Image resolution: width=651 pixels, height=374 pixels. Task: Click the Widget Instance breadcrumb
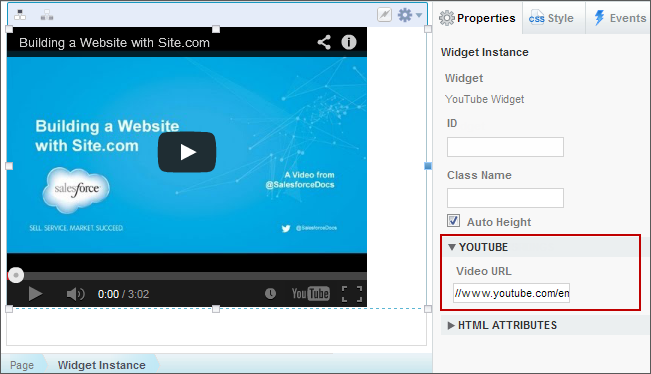click(102, 365)
